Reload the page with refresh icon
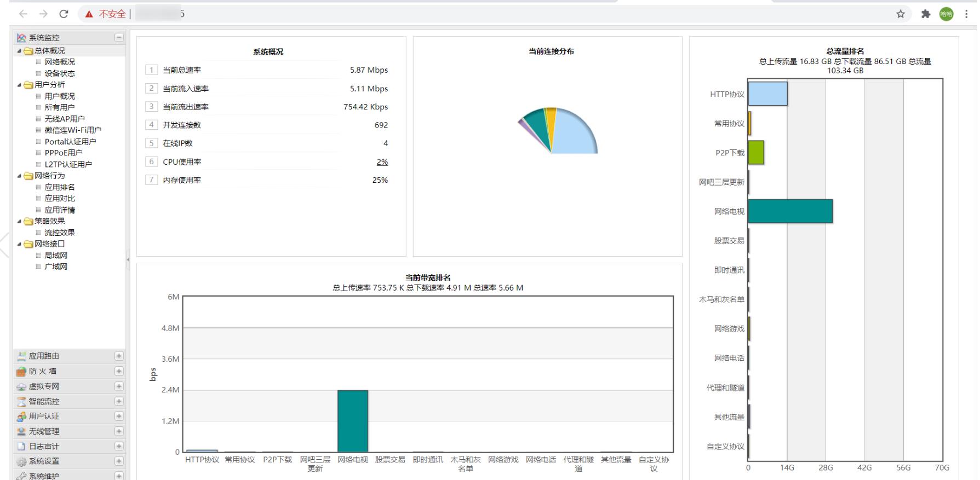 [64, 14]
